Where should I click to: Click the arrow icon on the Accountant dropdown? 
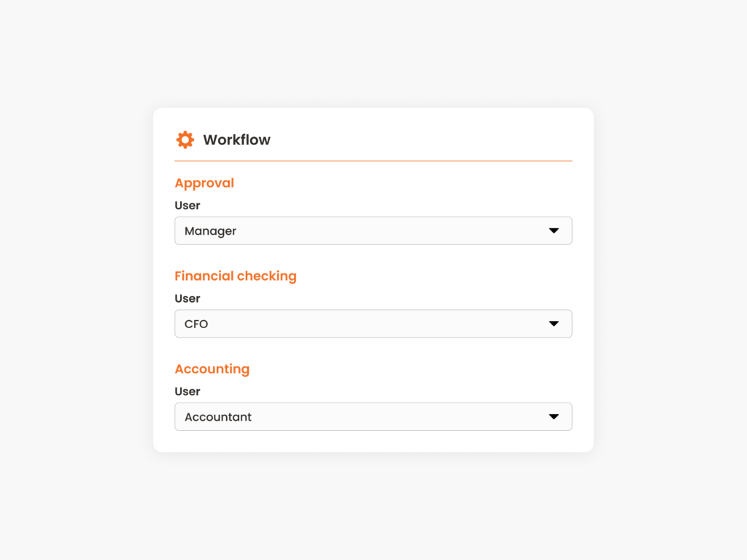[556, 416]
